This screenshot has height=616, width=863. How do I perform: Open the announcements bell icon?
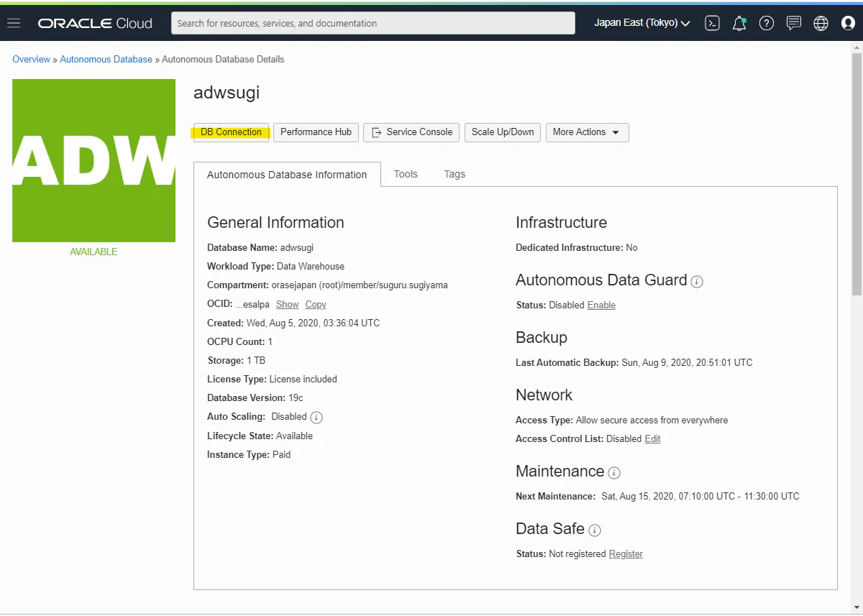pos(739,23)
